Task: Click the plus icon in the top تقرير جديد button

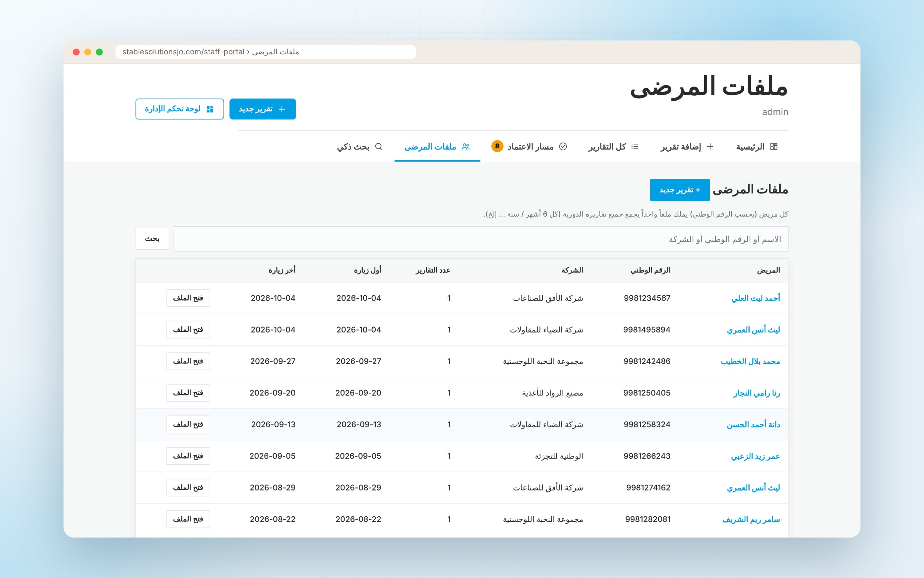Action: (x=282, y=109)
